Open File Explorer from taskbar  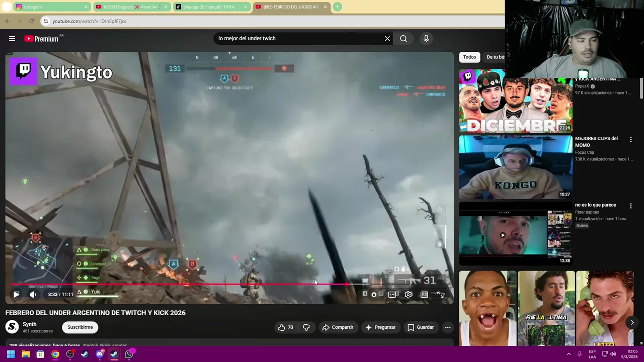pyautogui.click(x=26, y=354)
